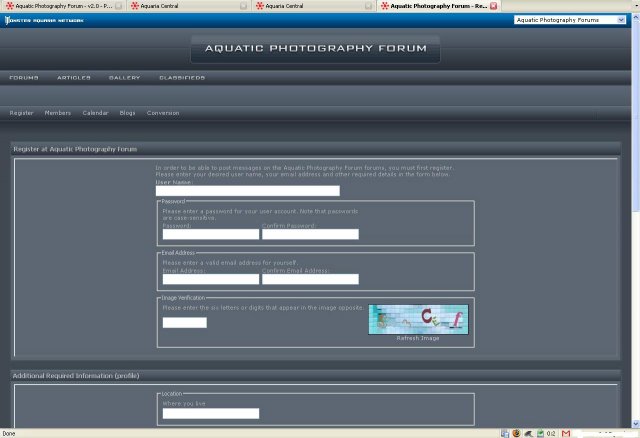The height and width of the screenshot is (438, 640).
Task: Close the active Aquatic Photography Forum tab
Action: click(493, 6)
